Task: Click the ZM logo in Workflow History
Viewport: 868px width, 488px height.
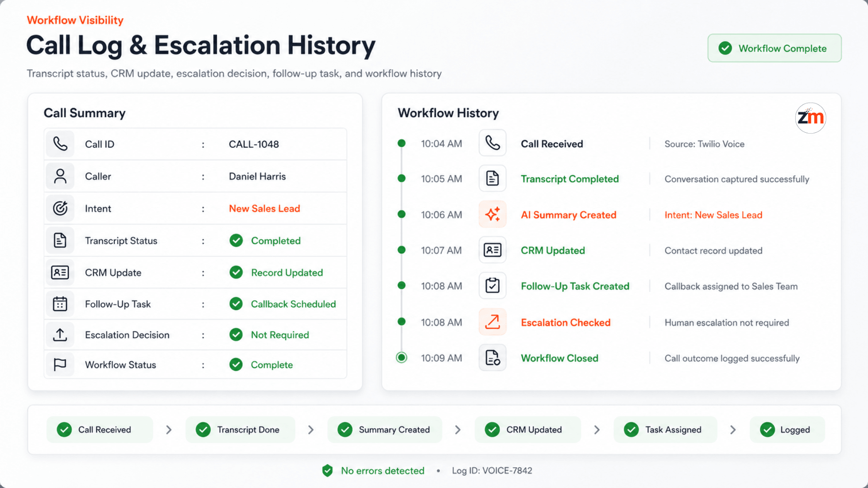Action: pos(810,118)
